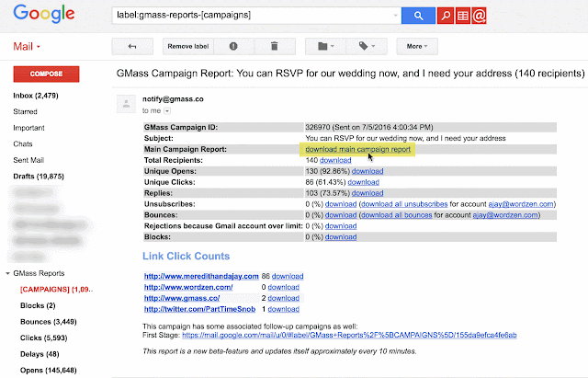Download the Unique Opens list
Viewport: 588px width, 378px height.
(367, 171)
